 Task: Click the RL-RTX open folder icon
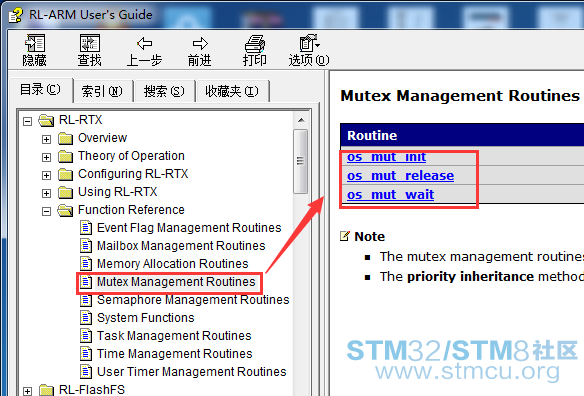coord(46,120)
